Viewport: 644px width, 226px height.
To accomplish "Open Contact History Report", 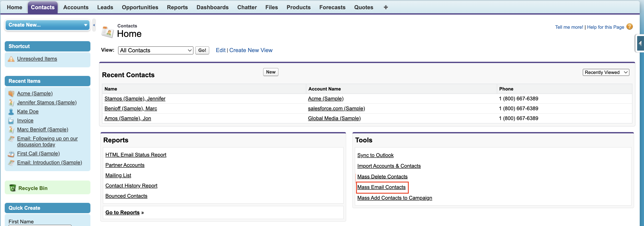I will point(131,186).
